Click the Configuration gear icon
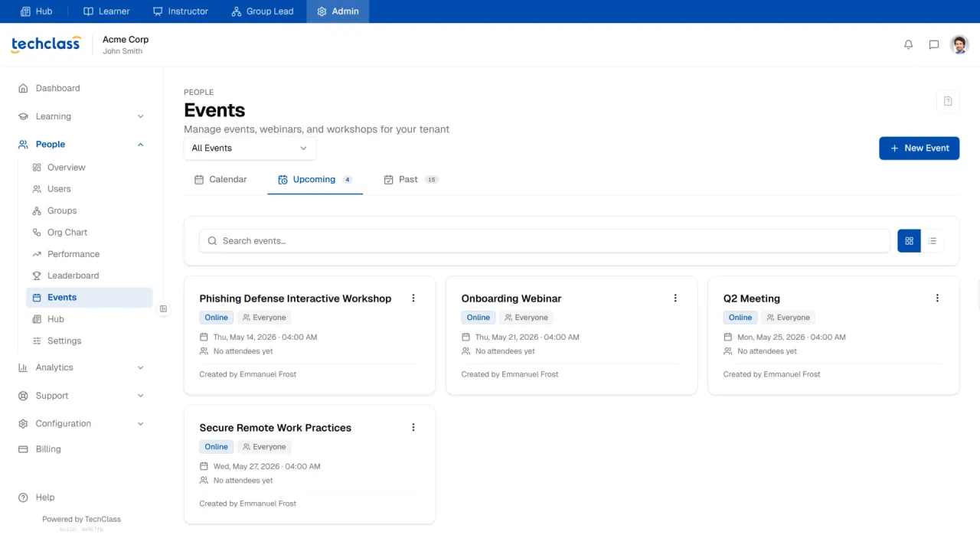Screen dimensions: 980x551 tap(23, 423)
